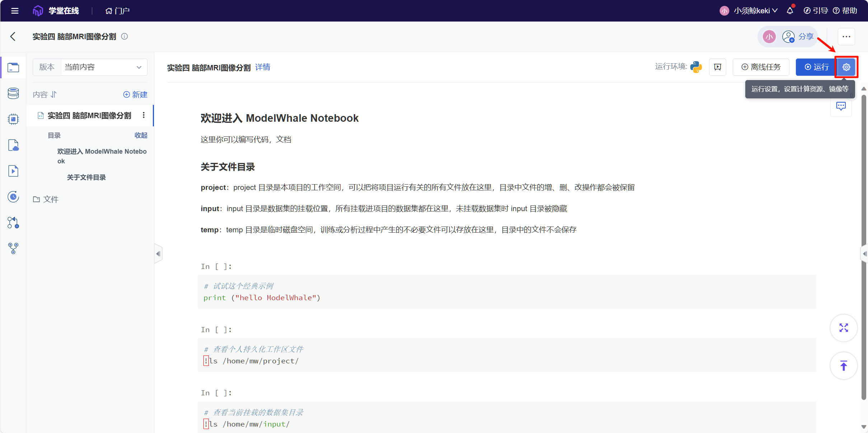Open the three-dot more options menu
Viewport: 868px width, 433px height.
pos(846,37)
